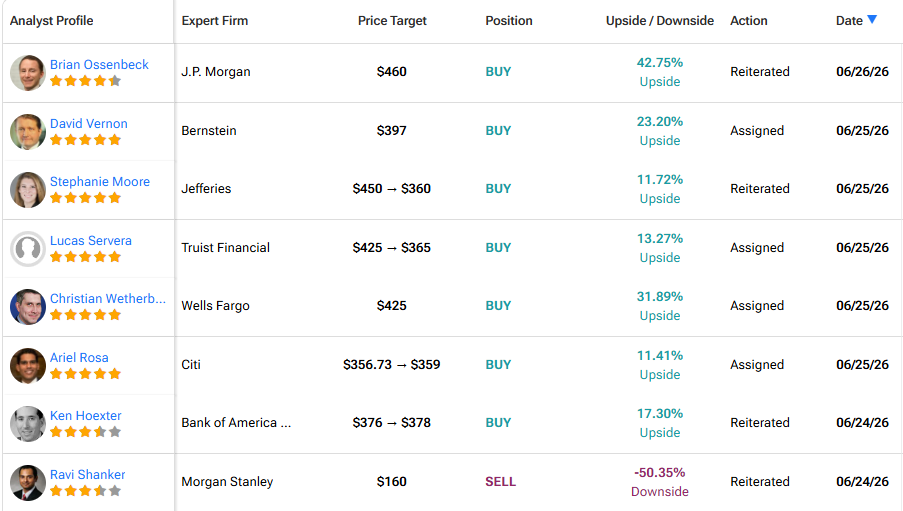
Task: Open Ravi Shanker analyst link
Action: tap(88, 474)
